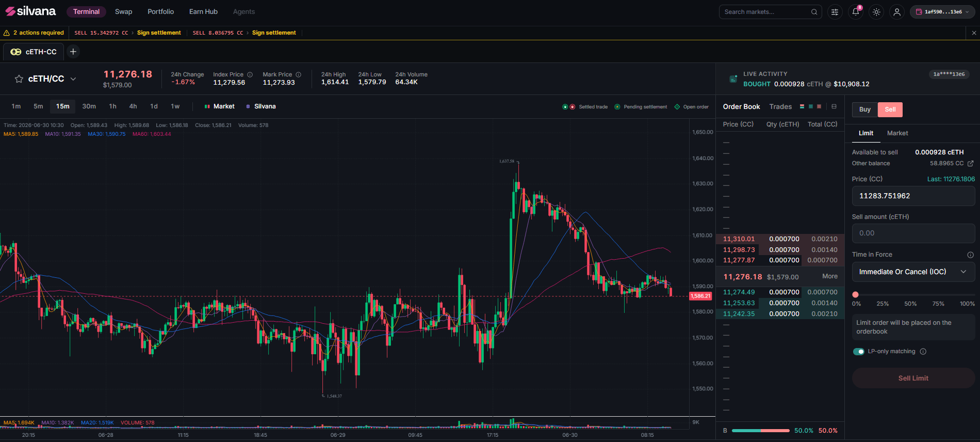
Task: Click the LP-only matching info icon
Action: point(923,352)
